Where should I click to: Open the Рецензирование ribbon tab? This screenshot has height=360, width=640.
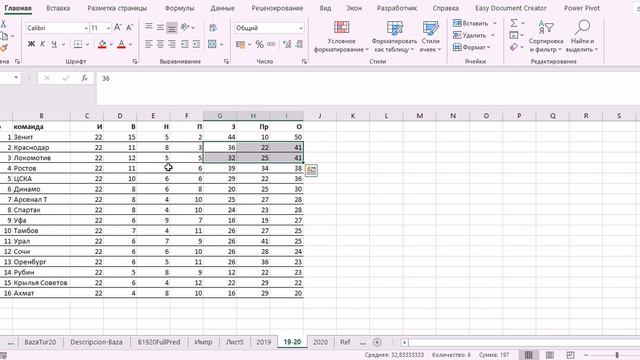point(277,8)
